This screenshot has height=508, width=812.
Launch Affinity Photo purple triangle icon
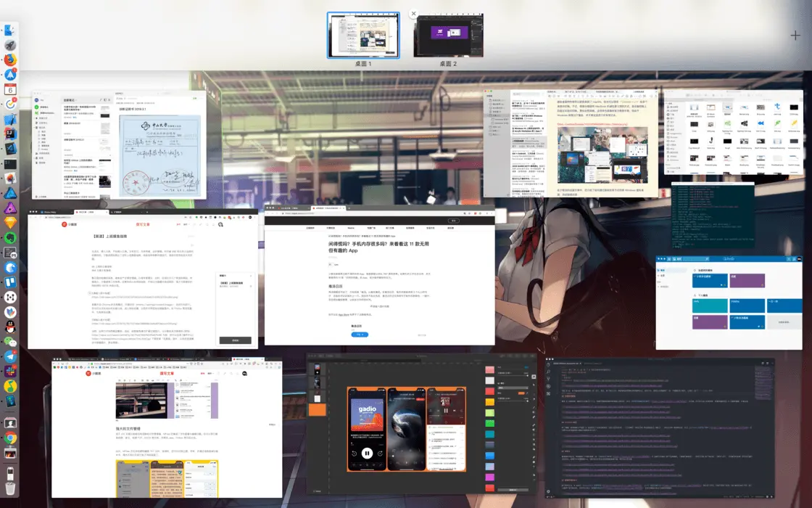[x=10, y=208]
